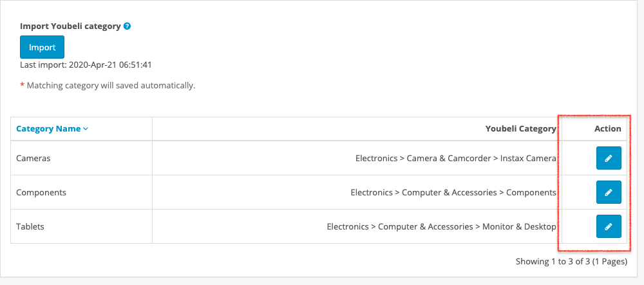Select the Tablets category name cell

point(30,226)
